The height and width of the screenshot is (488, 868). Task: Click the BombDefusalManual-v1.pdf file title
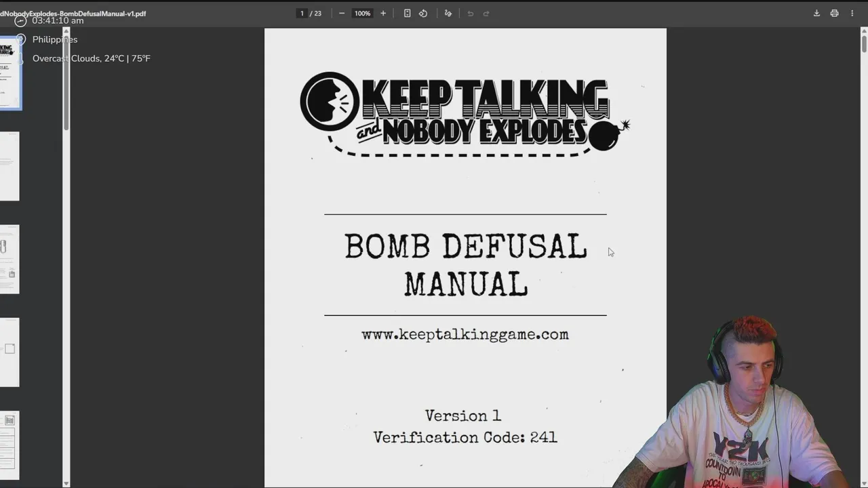[73, 14]
